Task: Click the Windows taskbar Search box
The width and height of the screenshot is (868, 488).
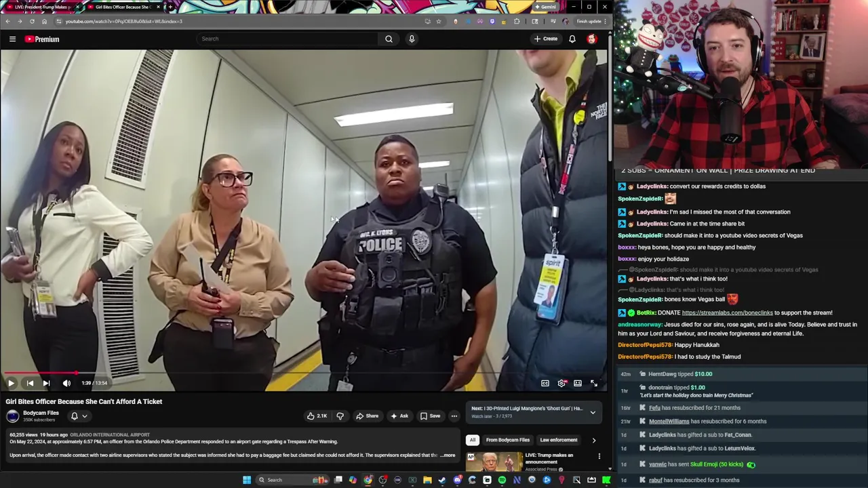Action: 292,480
